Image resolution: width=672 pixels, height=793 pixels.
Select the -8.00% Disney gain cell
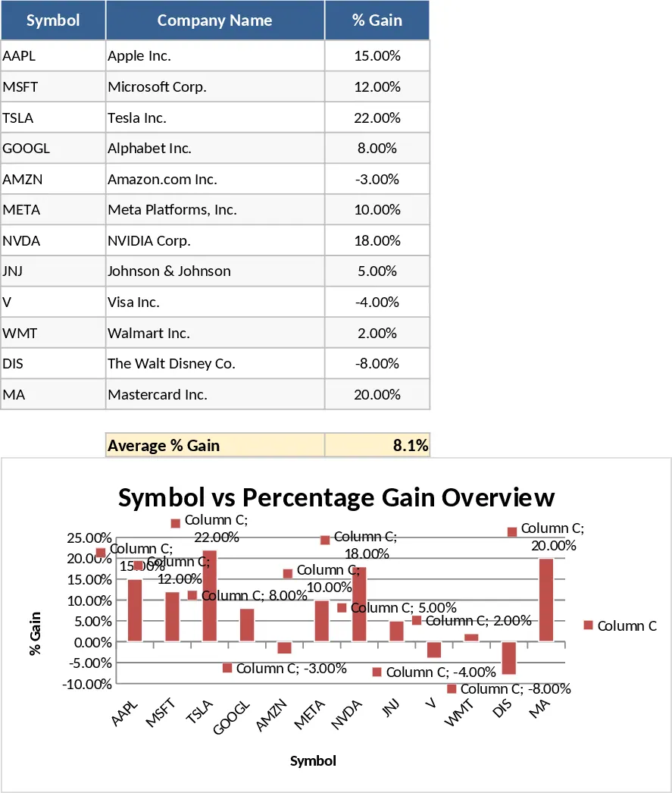[377, 363]
